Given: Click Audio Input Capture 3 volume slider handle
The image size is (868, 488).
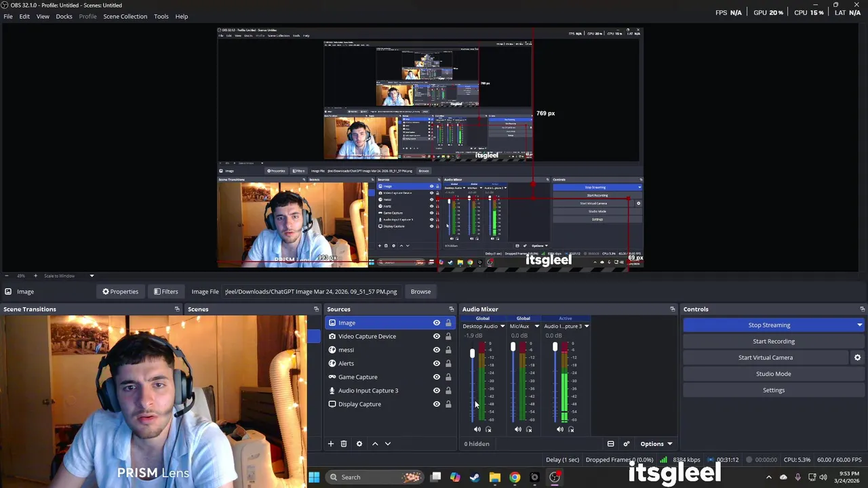Looking at the screenshot, I should coord(555,347).
